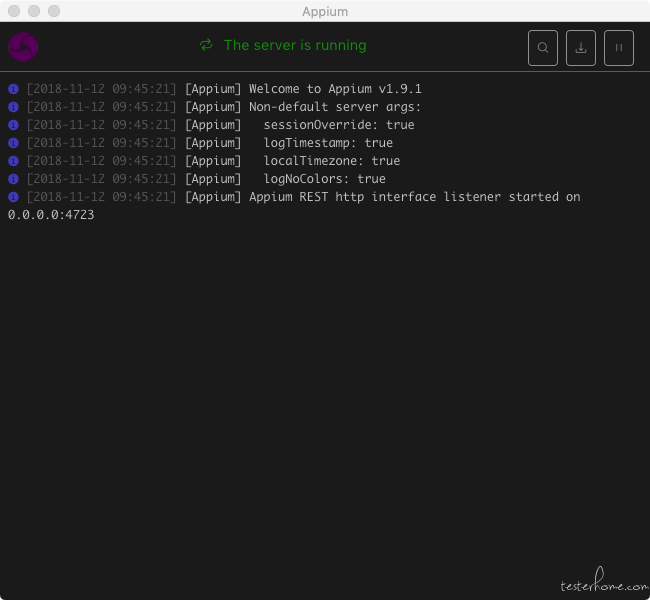Screen dimensions: 650x600
Task: Stop the server with the pause icon
Action: tap(618, 48)
